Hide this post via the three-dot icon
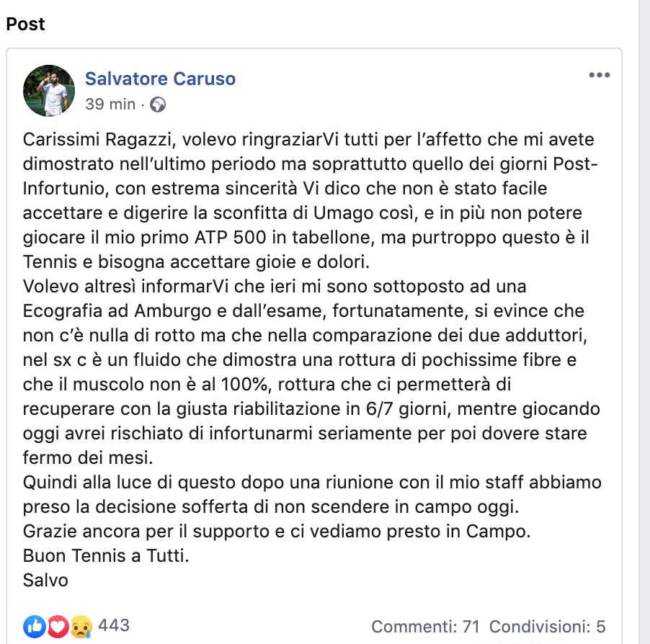Screen dimensions: 650x644 click(600, 74)
